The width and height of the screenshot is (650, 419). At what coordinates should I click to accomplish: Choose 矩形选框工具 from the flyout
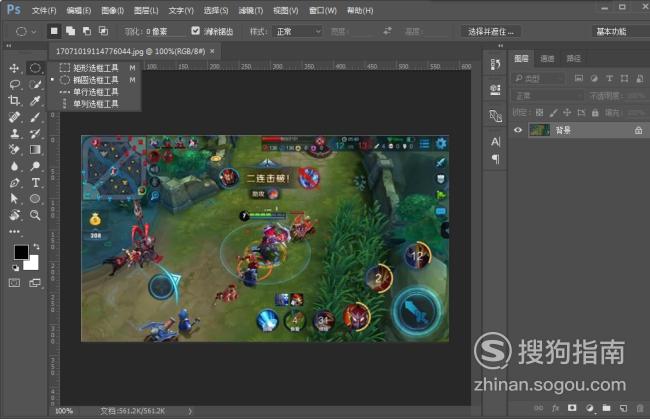(95, 68)
